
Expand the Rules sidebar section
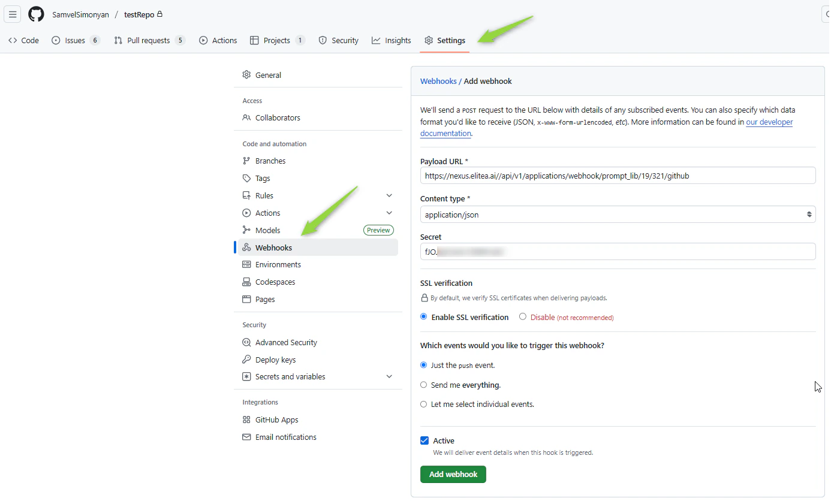pos(389,195)
